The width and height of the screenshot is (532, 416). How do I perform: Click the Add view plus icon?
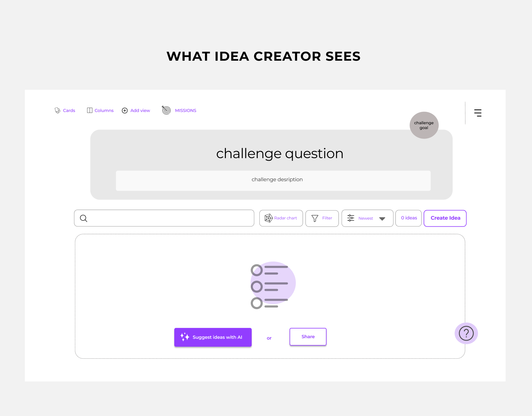point(125,111)
